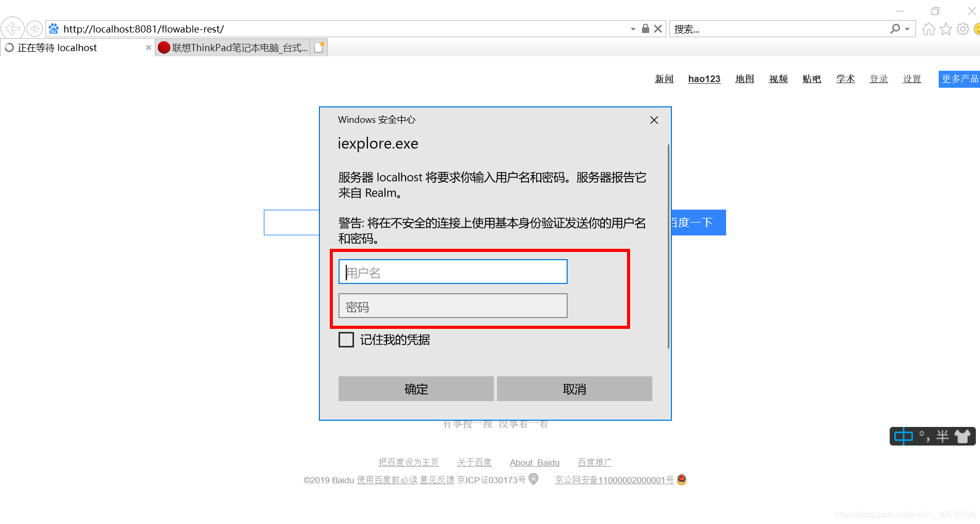
Task: Click inside the 用户名 input field
Action: pyautogui.click(x=453, y=272)
